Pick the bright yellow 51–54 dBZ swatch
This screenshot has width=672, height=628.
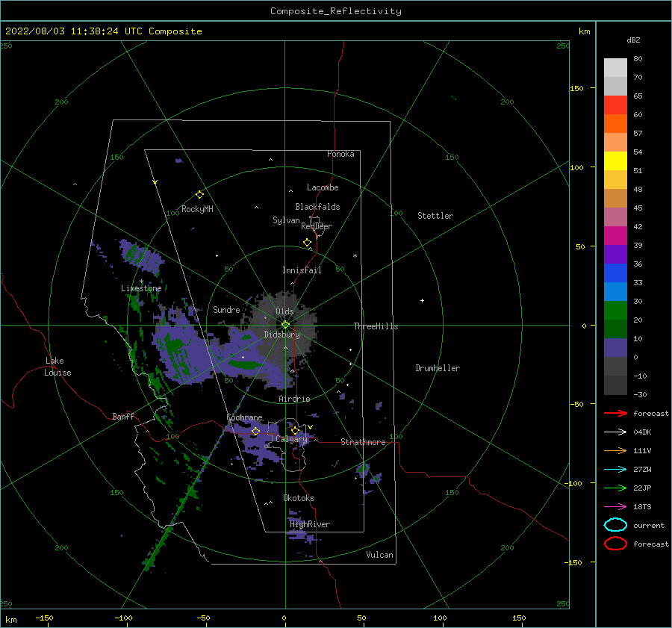615,161
